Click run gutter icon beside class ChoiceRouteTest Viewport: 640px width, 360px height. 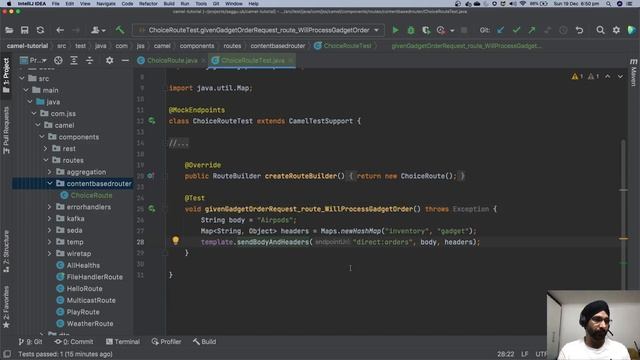(x=151, y=121)
